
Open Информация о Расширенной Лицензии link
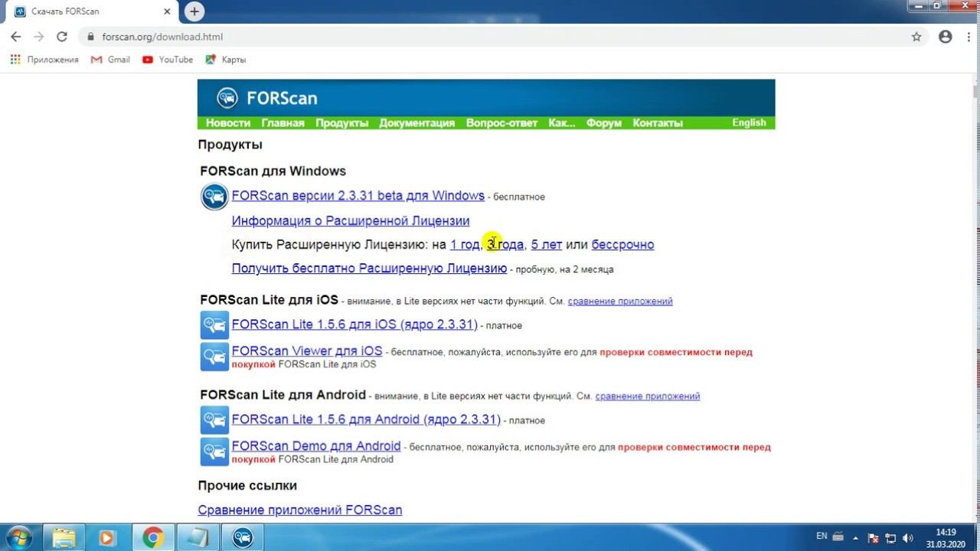[351, 220]
